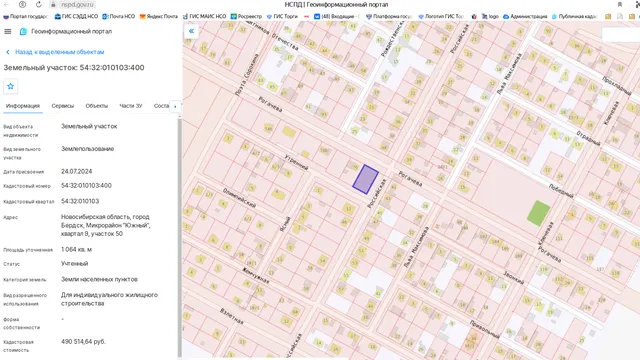Click back chevron next to Назад к выделенным
Screen dimensions: 640x360
point(8,52)
